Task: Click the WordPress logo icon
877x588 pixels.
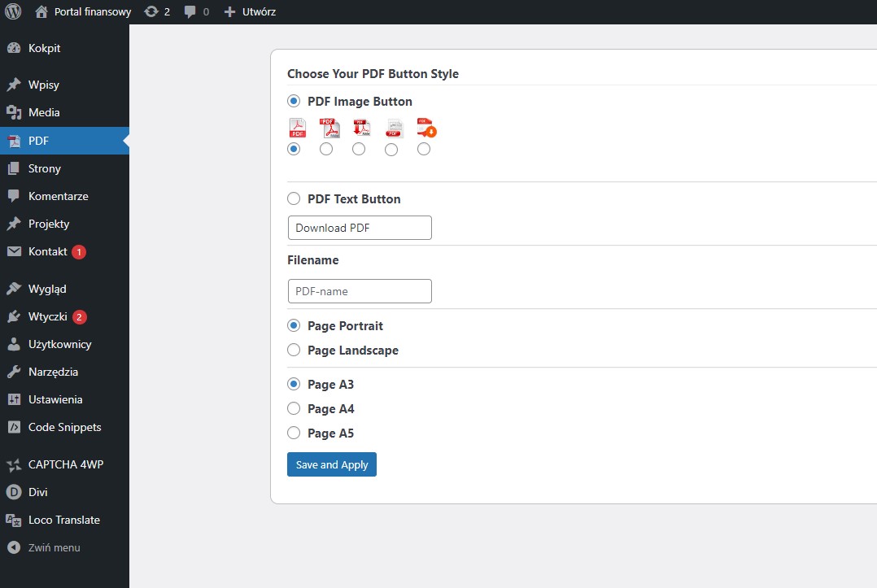Action: click(13, 11)
